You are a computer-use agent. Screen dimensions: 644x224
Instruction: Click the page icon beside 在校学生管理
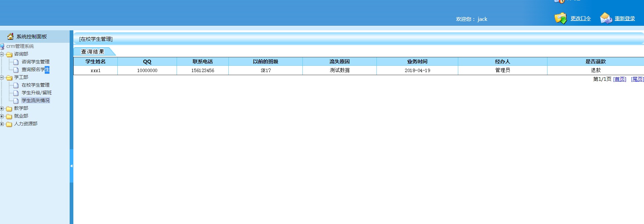[x=16, y=85]
